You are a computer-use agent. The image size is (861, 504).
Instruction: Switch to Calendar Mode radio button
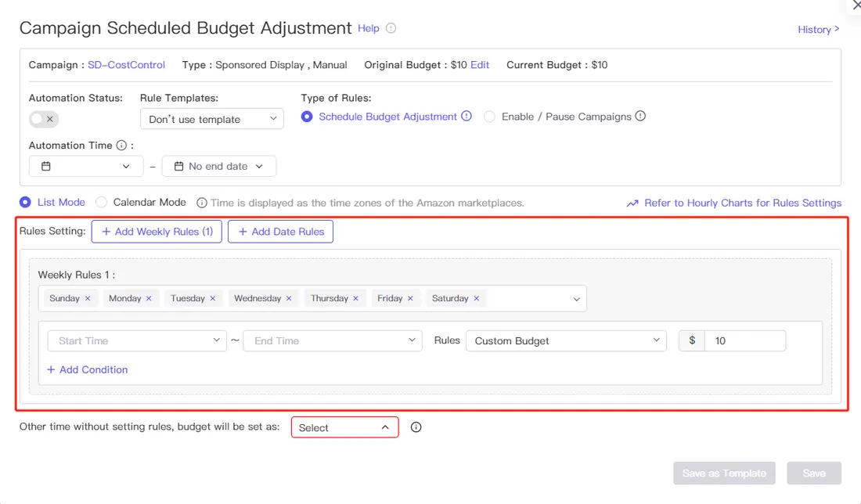pyautogui.click(x=101, y=203)
